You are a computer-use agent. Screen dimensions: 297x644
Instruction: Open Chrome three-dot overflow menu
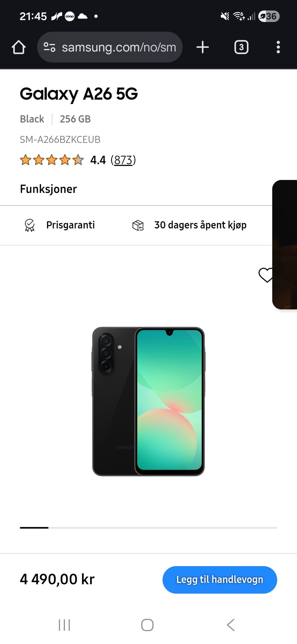pyautogui.click(x=278, y=47)
